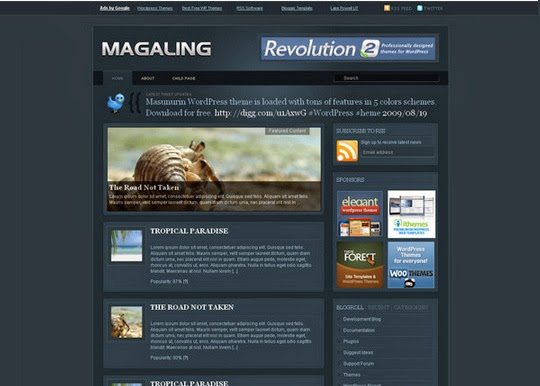Click the RSS FEED text link
Screen dimensions: 540x386
(x=402, y=8)
